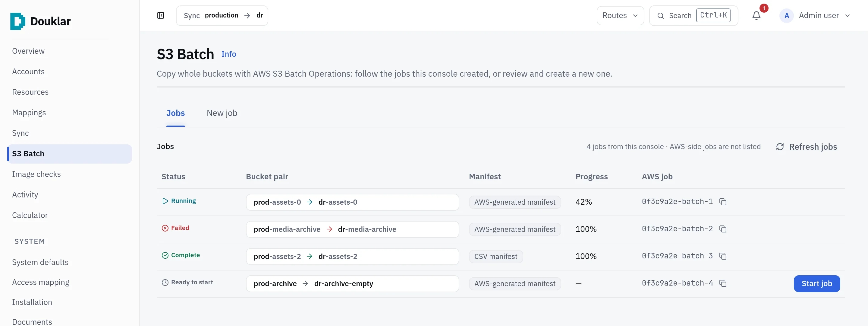Click the refresh arrows icon
Viewport: 868px width, 326px height.
(780, 147)
